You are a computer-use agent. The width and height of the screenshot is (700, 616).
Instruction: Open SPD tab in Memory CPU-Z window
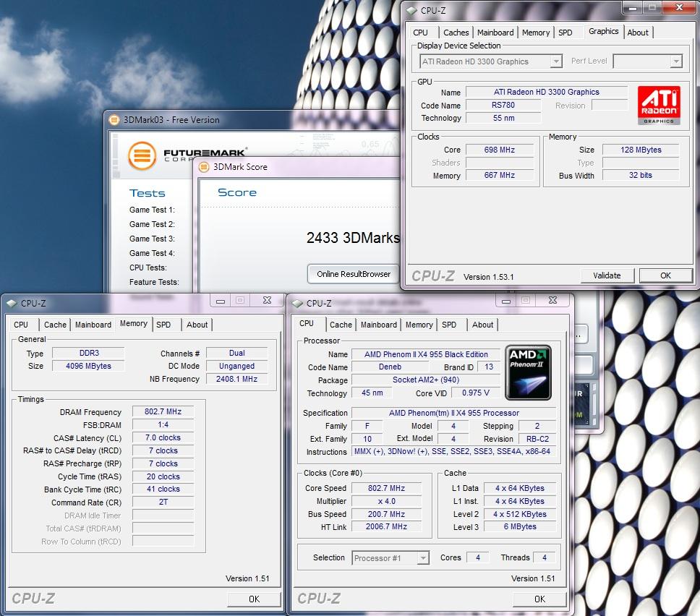coord(163,325)
